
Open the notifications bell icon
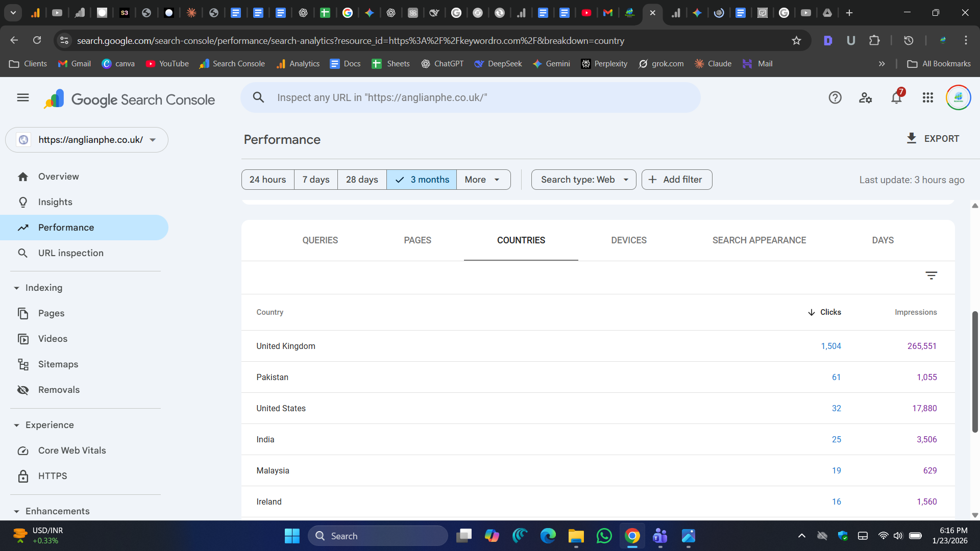click(x=896, y=97)
